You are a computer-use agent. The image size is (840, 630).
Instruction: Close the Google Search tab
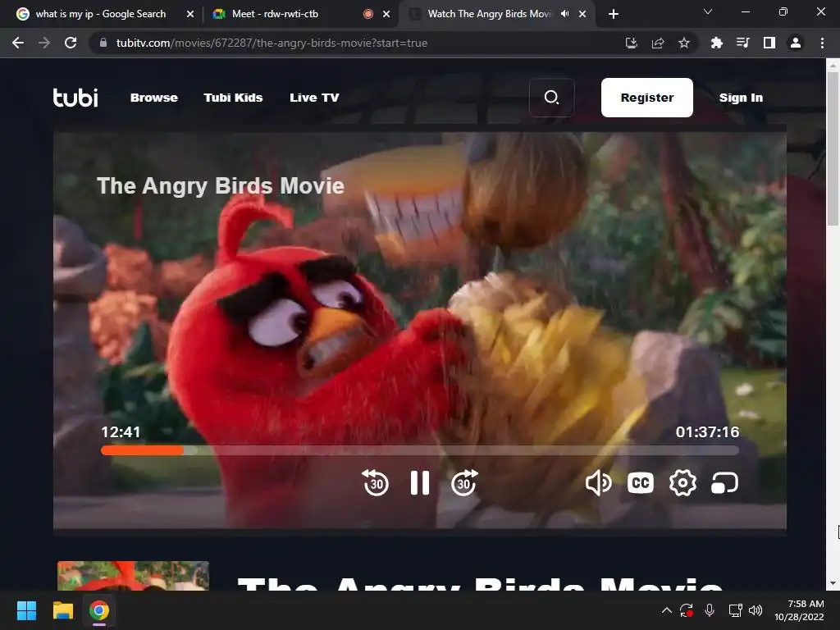click(x=190, y=14)
